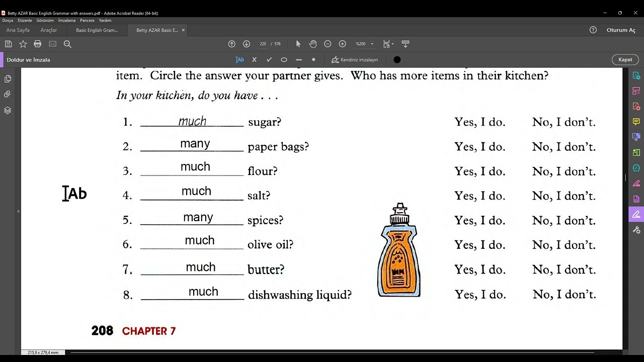The height and width of the screenshot is (362, 644).
Task: Close the Betty AZAR Basic E... tab
Action: [x=183, y=30]
